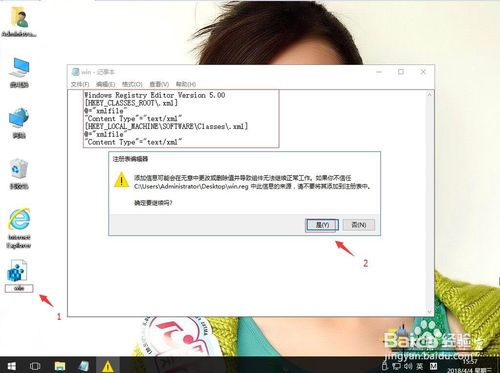This screenshot has width=500, height=373.
Task: Open the Windows Start menu
Action: click(12, 366)
